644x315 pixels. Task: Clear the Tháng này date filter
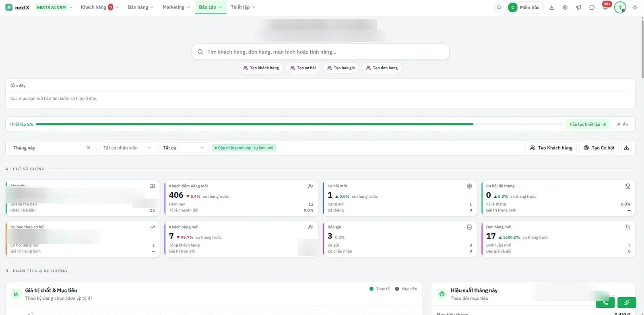[x=89, y=148]
